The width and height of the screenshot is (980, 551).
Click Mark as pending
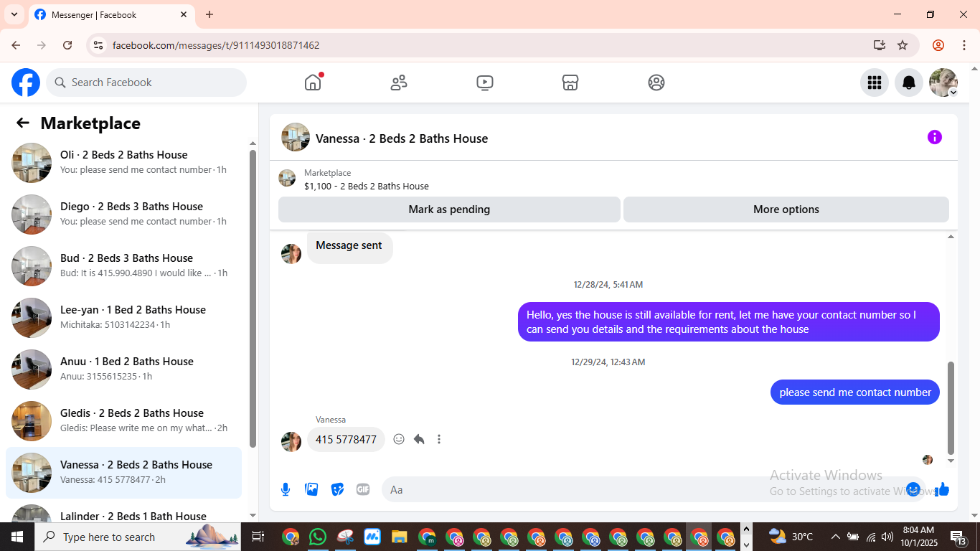449,209
